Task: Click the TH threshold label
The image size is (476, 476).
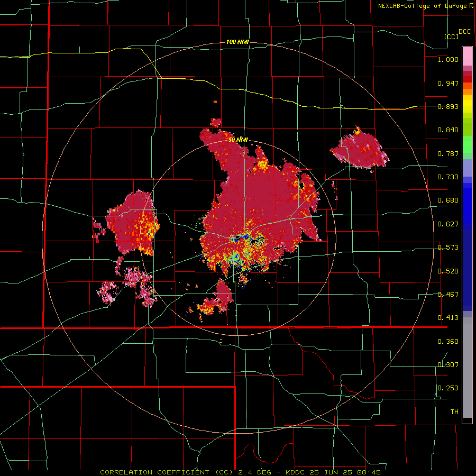Action: coord(454,412)
